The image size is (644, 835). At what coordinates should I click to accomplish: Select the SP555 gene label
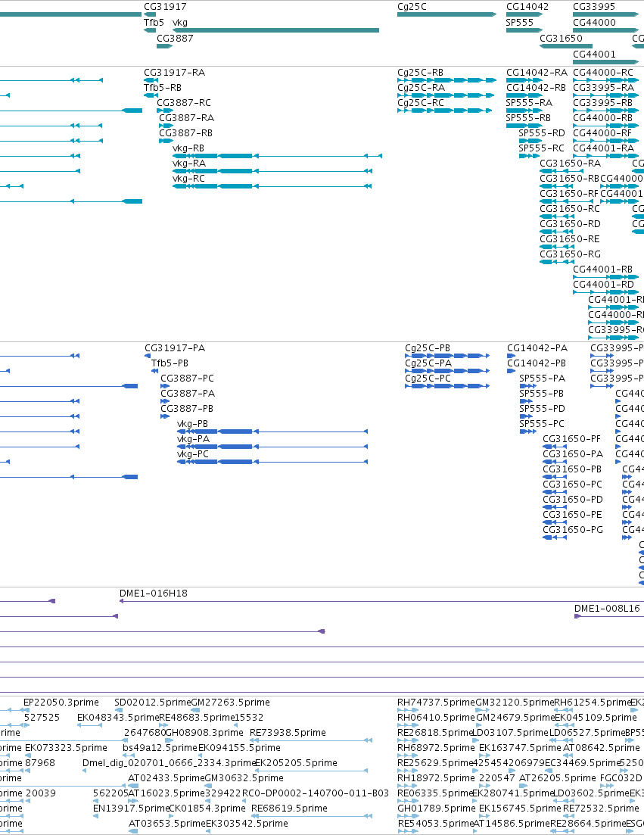click(519, 23)
